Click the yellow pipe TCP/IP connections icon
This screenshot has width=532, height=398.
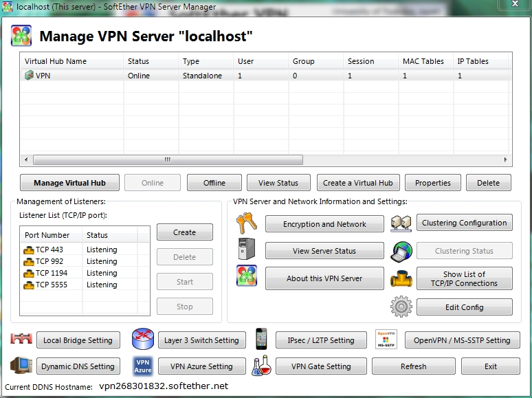point(401,278)
